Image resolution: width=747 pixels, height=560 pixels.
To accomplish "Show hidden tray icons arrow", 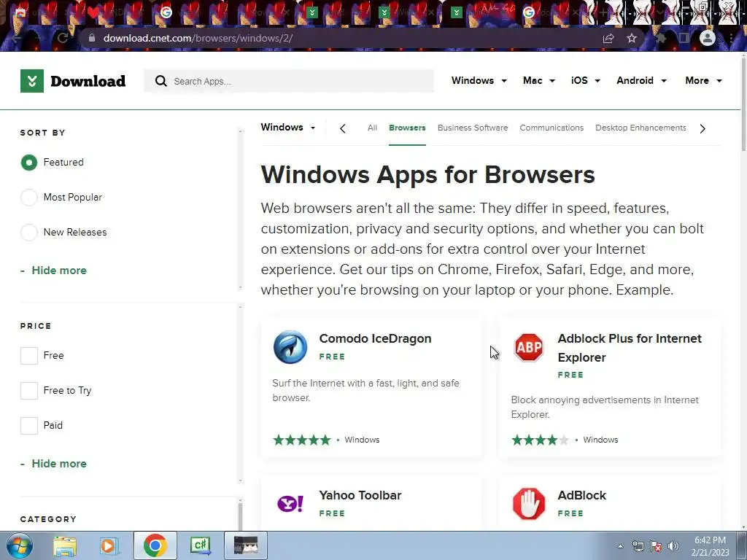I will [x=620, y=546].
